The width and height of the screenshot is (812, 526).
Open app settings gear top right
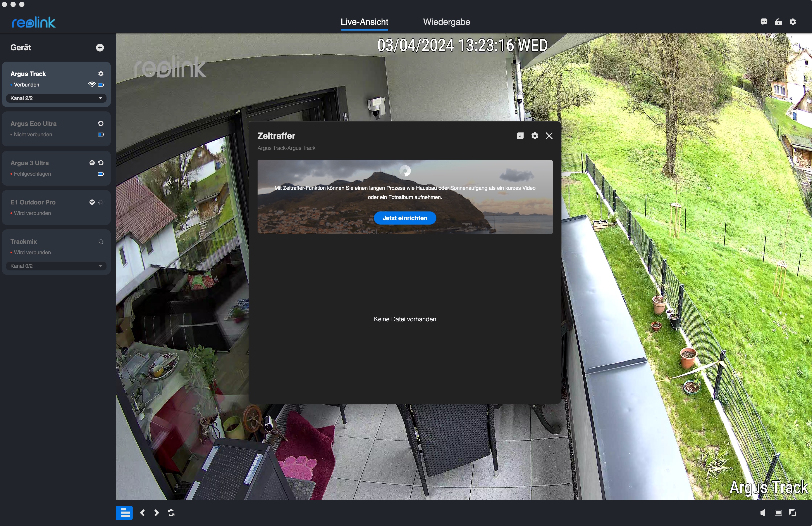tap(793, 22)
